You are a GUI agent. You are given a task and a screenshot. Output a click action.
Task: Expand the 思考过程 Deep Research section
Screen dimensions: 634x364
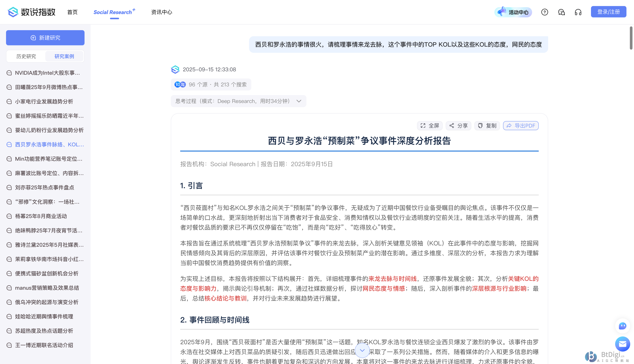click(x=238, y=101)
